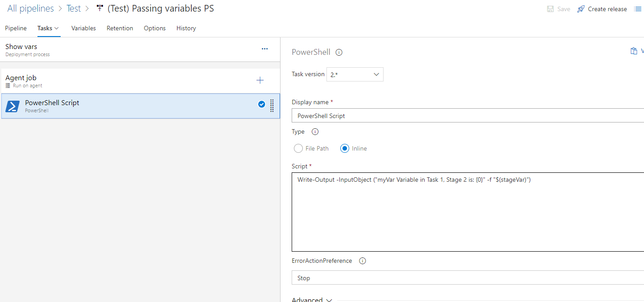Click the Save button

click(x=559, y=9)
